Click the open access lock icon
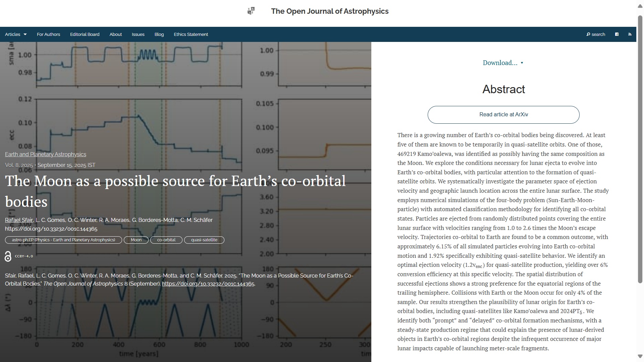644x362 pixels. [8, 256]
